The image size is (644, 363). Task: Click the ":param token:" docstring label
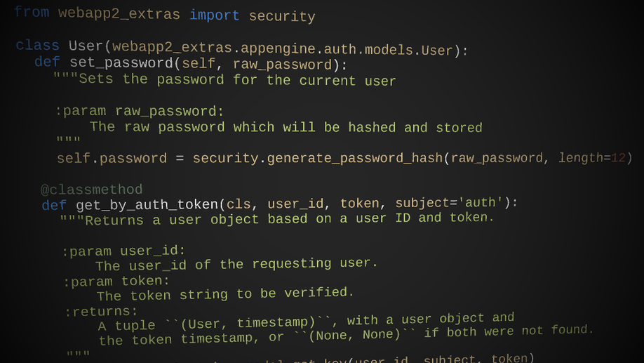[x=116, y=281]
